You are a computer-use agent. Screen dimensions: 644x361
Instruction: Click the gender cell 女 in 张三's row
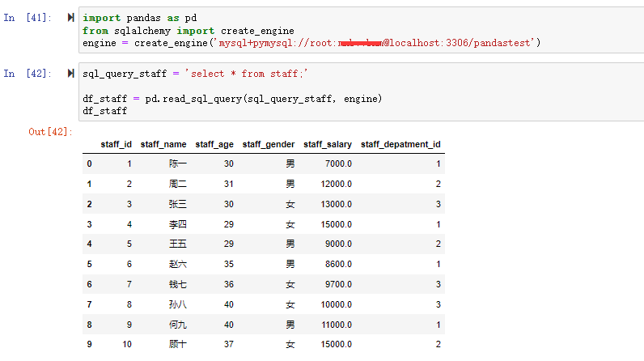point(290,204)
